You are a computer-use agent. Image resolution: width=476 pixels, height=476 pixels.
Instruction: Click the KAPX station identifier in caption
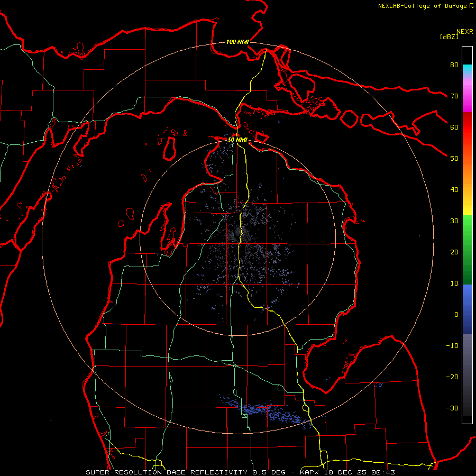310,472
